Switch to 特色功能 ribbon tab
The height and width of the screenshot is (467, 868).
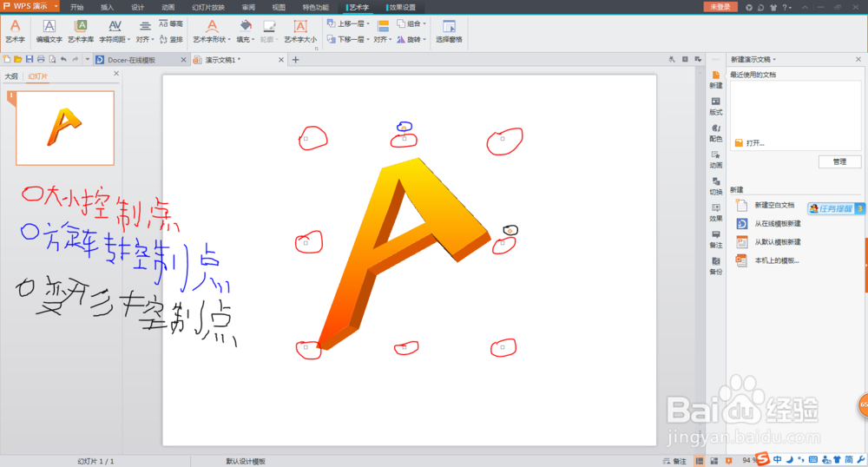click(316, 7)
